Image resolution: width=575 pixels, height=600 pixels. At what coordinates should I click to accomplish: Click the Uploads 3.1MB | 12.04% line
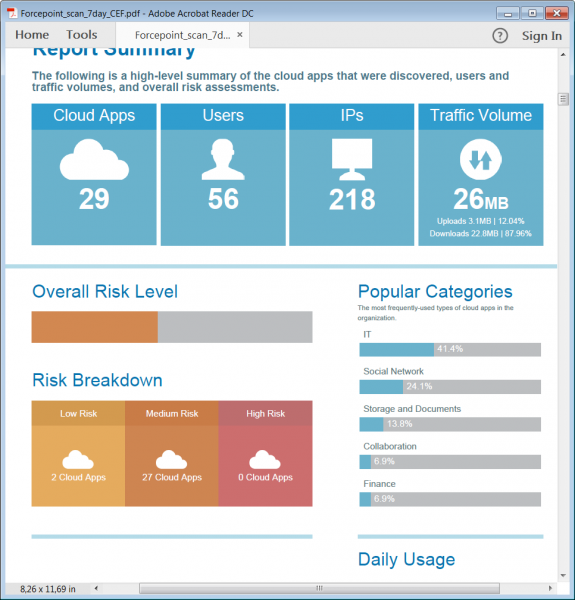481,221
